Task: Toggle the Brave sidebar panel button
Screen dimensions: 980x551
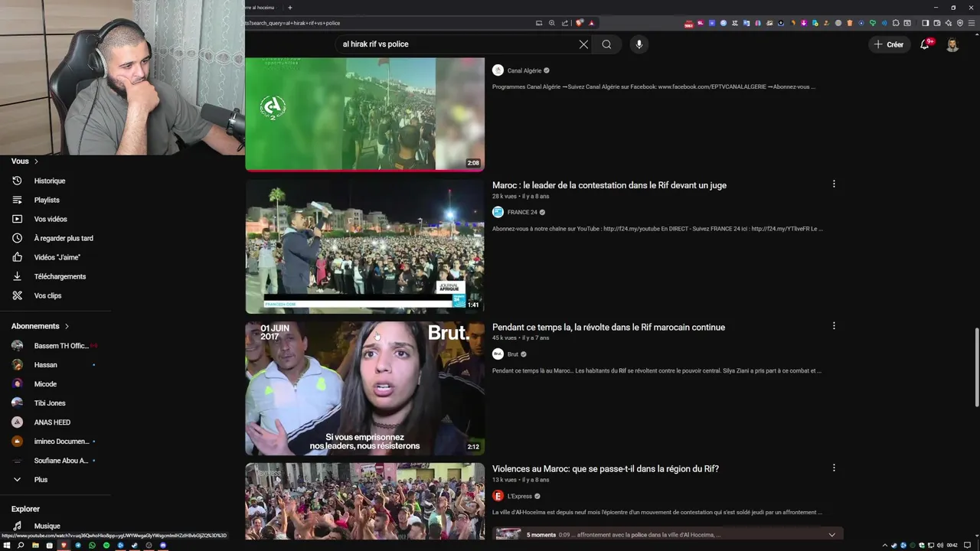Action: [x=925, y=23]
